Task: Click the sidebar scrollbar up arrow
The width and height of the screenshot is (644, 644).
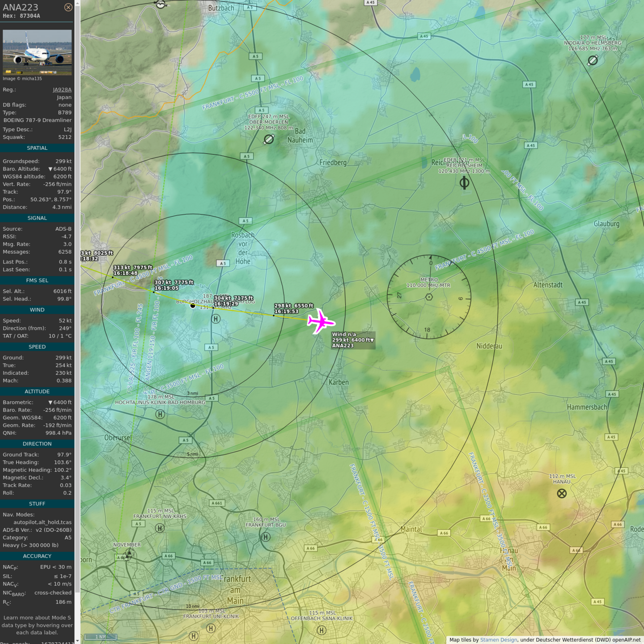Action: coord(77,3)
